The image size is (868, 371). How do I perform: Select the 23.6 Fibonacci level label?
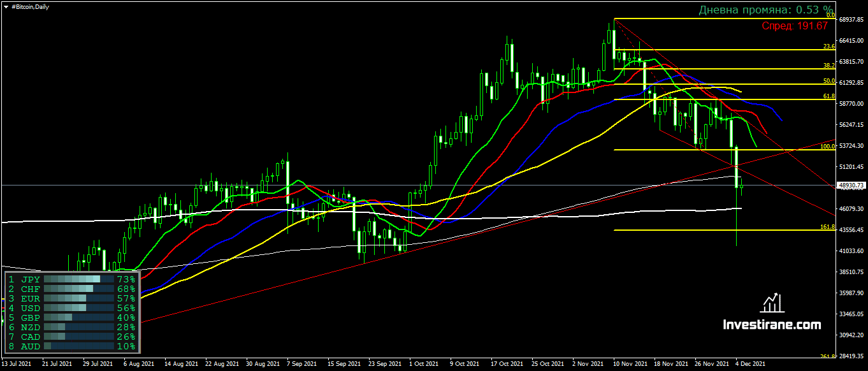[x=828, y=47]
